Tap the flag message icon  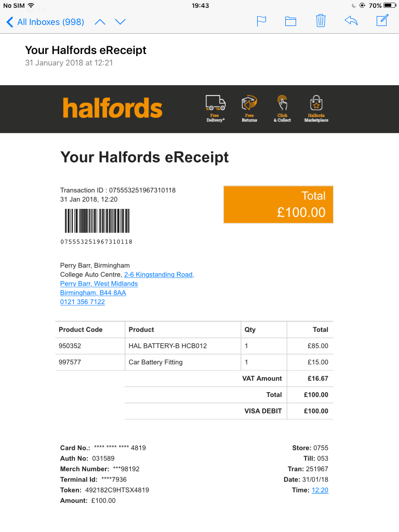click(262, 21)
